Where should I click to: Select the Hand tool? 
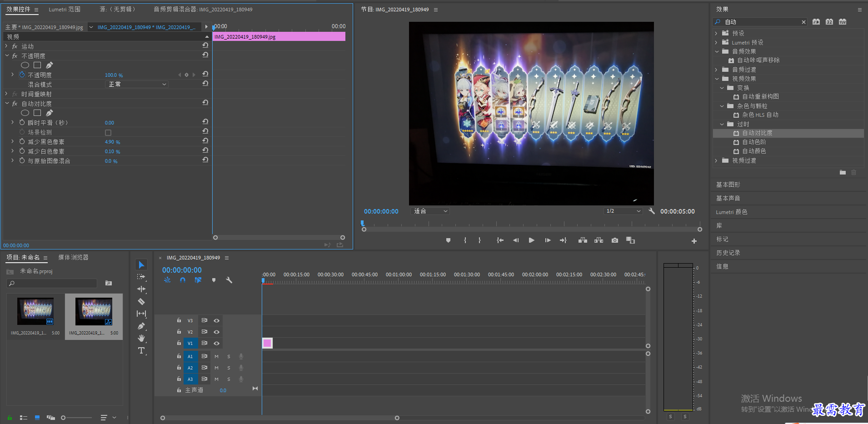tap(141, 338)
